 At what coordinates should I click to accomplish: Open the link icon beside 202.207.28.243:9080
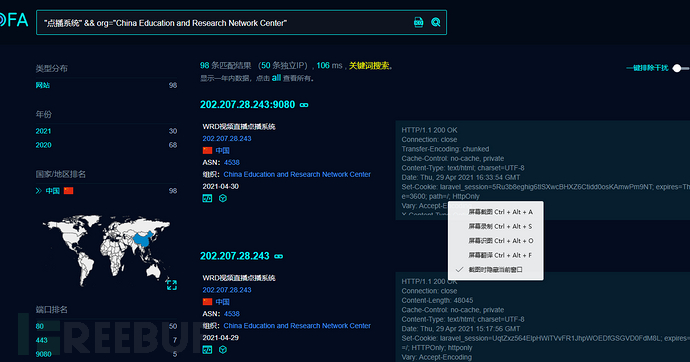(x=304, y=105)
